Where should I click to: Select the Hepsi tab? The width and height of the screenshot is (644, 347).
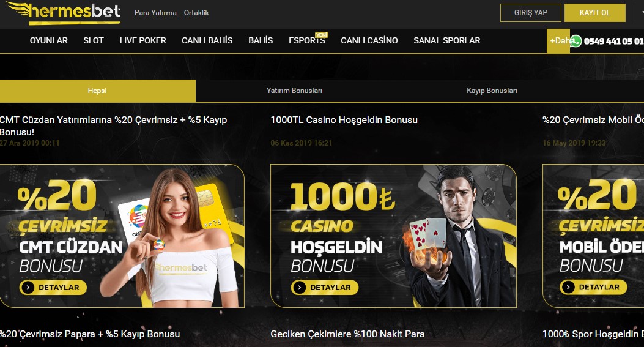pyautogui.click(x=97, y=91)
